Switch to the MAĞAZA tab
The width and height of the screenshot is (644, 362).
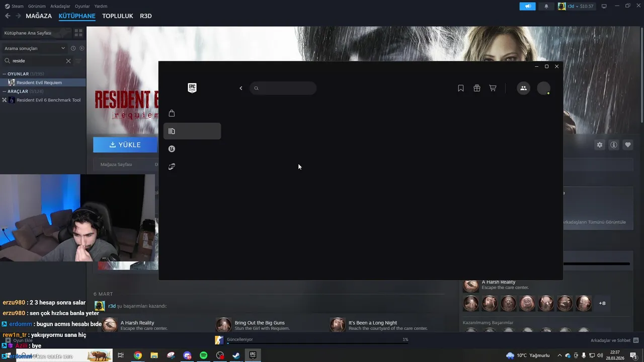click(x=39, y=16)
